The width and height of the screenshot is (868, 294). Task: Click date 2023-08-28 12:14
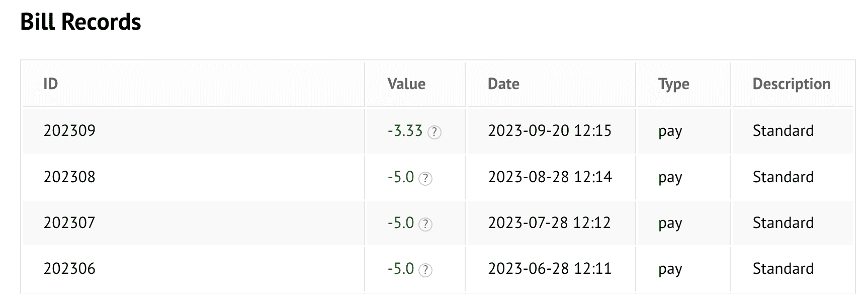tap(550, 177)
